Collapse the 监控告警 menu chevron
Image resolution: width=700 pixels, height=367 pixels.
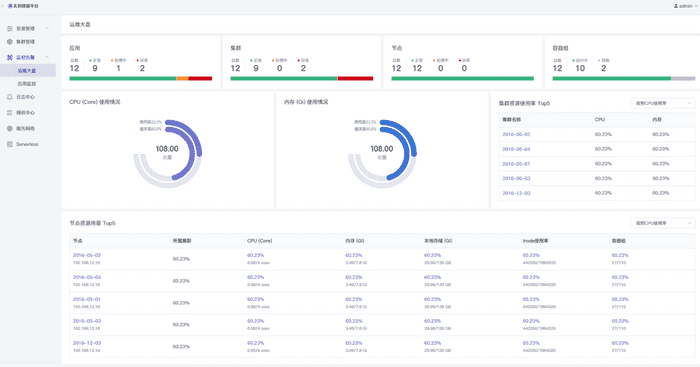[47, 57]
